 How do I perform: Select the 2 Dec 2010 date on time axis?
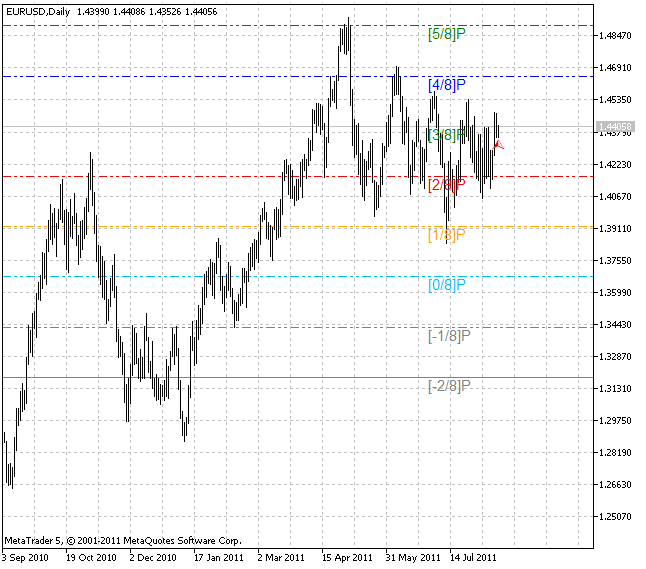[x=154, y=557]
